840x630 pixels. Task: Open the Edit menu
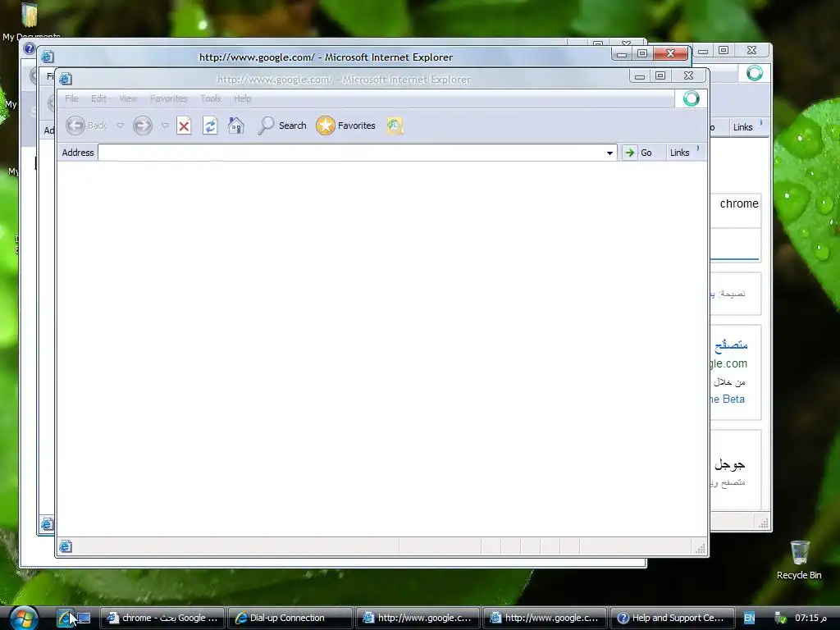(98, 98)
